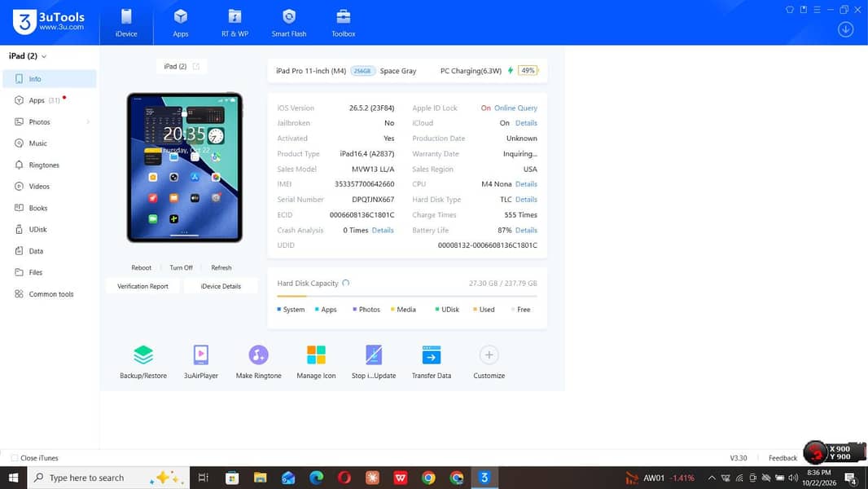Open Common tools in the sidebar

point(50,294)
